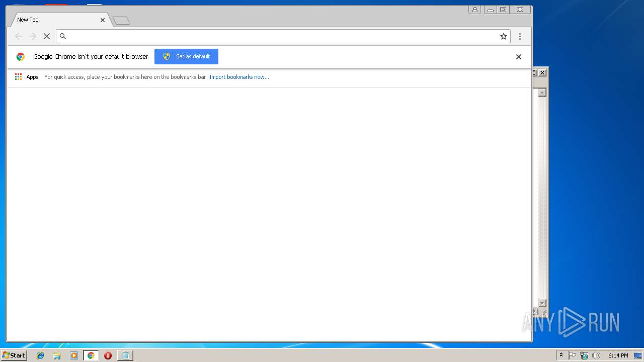Click the 6:14 PM clock
The image size is (644, 362).
[618, 355]
